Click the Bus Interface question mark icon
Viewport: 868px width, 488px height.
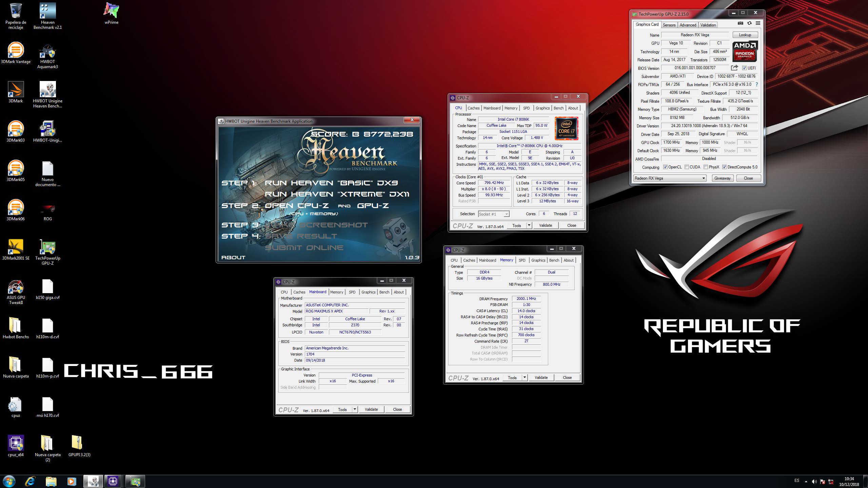tap(756, 84)
